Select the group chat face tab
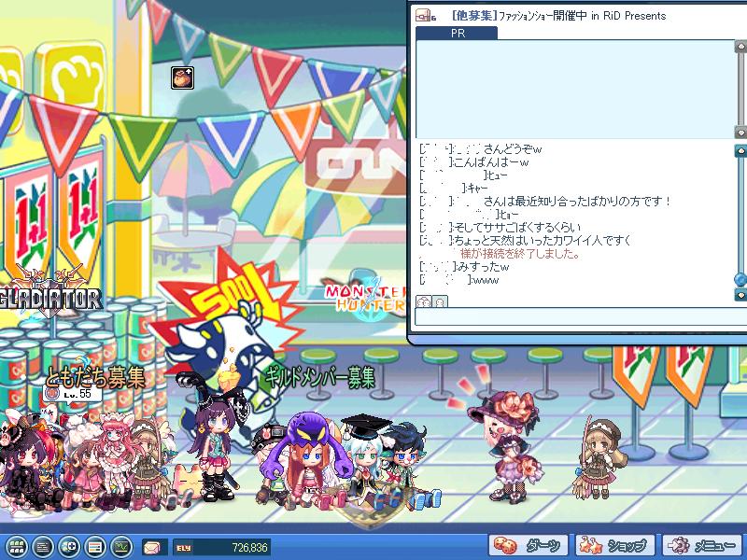The width and height of the screenshot is (747, 560). 424,301
